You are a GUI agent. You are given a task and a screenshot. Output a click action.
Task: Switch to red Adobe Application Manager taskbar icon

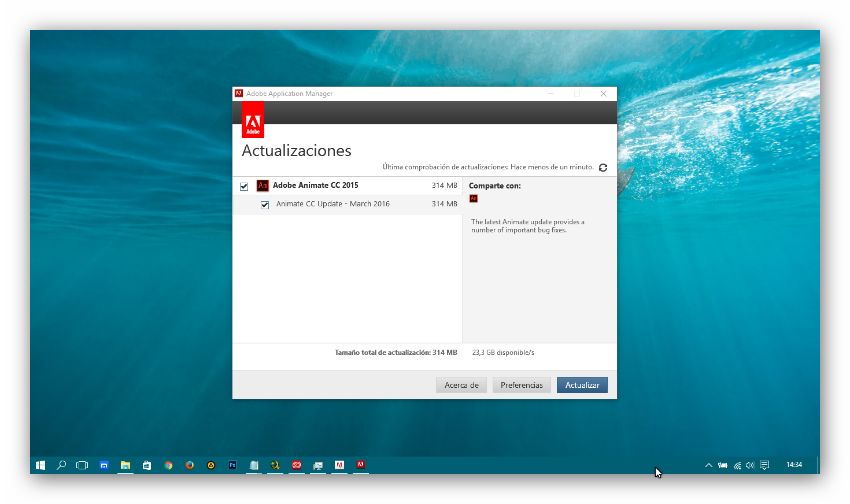click(361, 465)
